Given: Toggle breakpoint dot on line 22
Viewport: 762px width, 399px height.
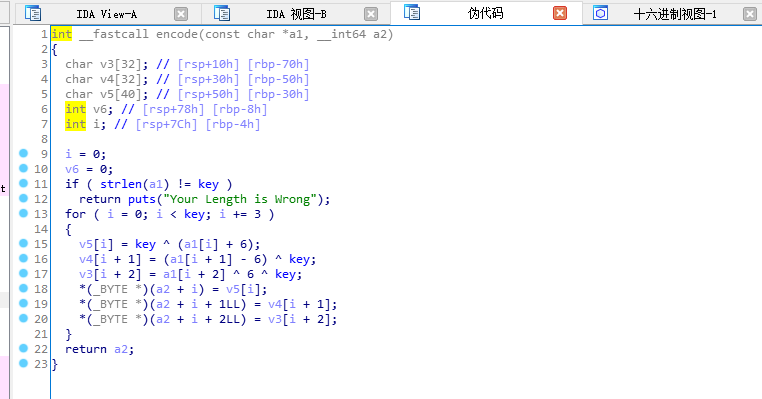Looking at the screenshot, I should (23, 348).
